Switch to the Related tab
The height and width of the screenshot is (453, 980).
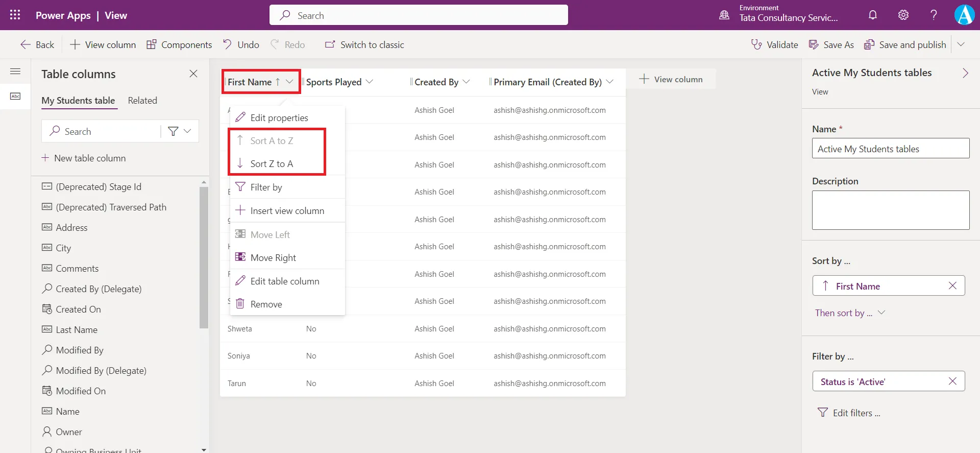click(x=142, y=101)
